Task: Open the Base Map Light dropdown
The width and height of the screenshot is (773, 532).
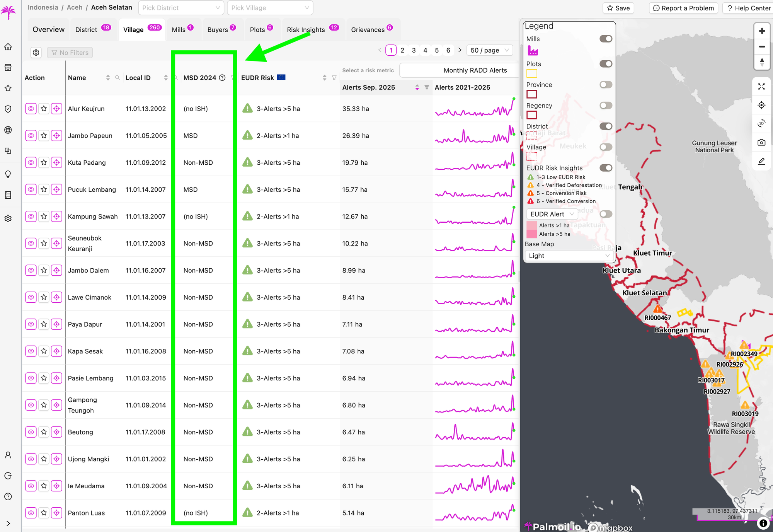Action: 569,256
